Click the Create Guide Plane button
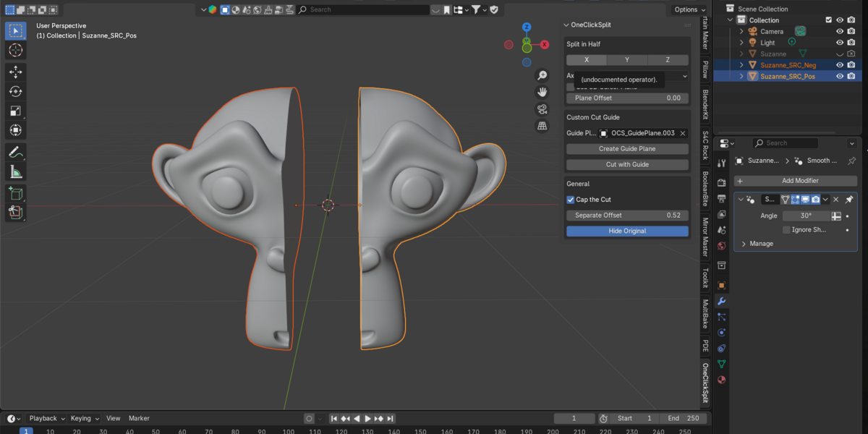Screen dimensions: 868x434 point(627,149)
